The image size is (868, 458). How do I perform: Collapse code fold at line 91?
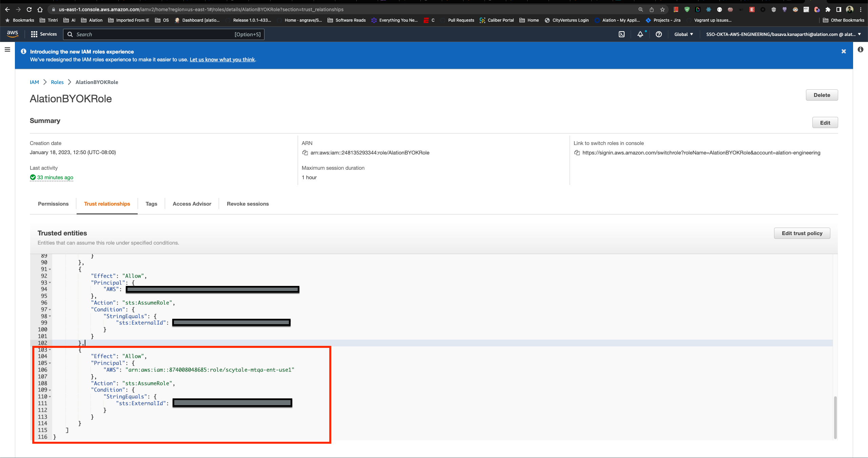pyautogui.click(x=50, y=269)
